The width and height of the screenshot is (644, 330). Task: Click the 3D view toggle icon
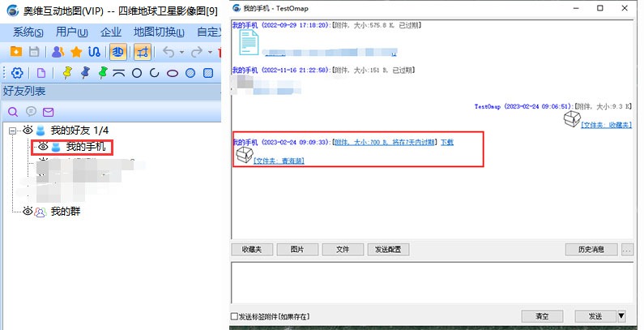[117, 52]
